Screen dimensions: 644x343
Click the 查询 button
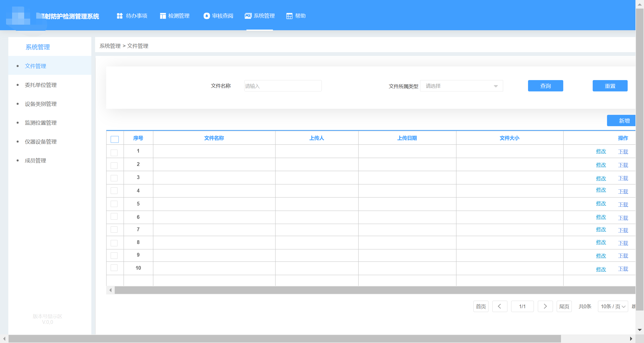pyautogui.click(x=545, y=86)
